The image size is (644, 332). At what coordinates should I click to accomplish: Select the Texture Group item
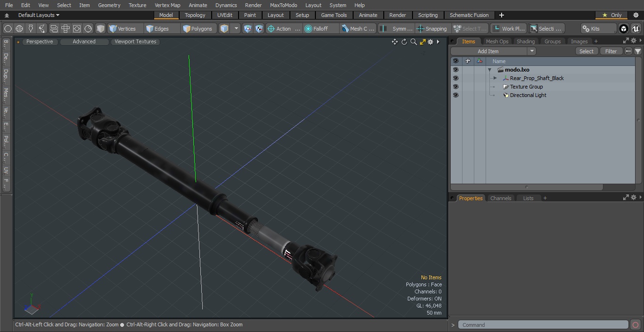point(526,87)
